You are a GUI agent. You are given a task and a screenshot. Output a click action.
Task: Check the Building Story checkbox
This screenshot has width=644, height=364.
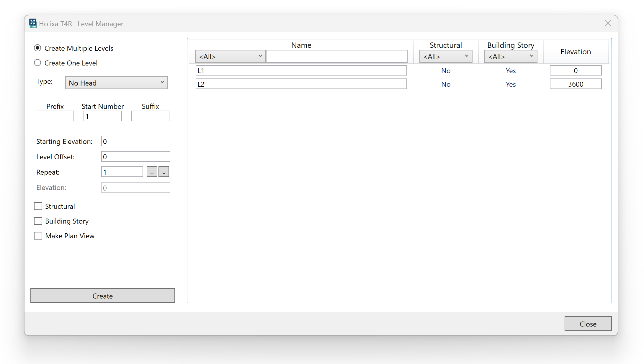point(38,221)
